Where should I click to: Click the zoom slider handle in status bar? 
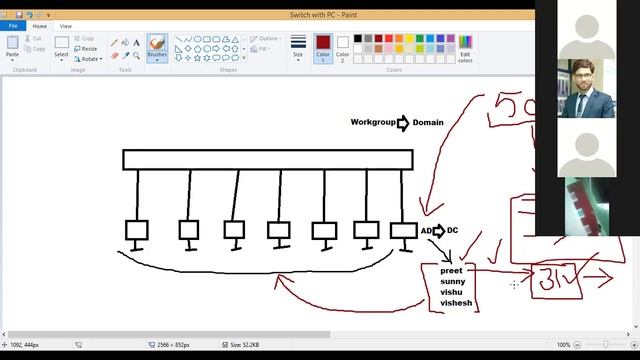606,345
